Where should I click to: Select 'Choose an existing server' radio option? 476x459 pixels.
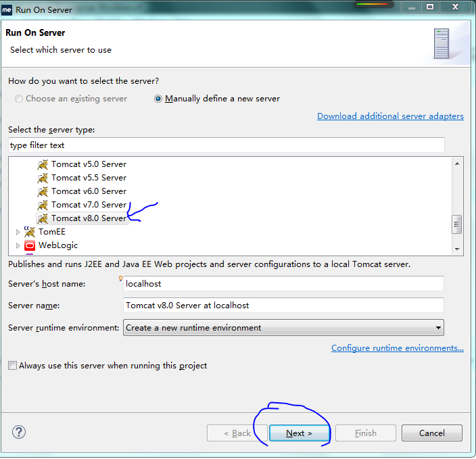point(19,99)
